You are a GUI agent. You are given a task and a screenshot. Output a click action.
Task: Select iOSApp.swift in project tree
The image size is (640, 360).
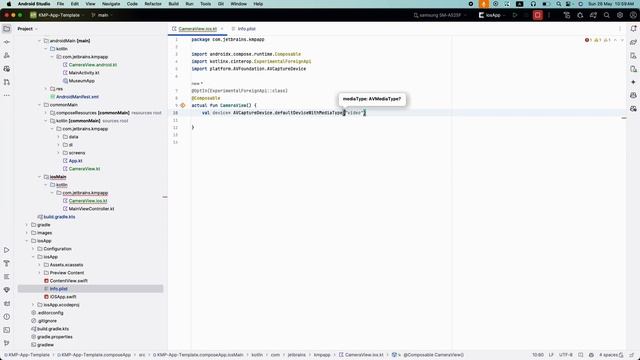[x=63, y=297]
